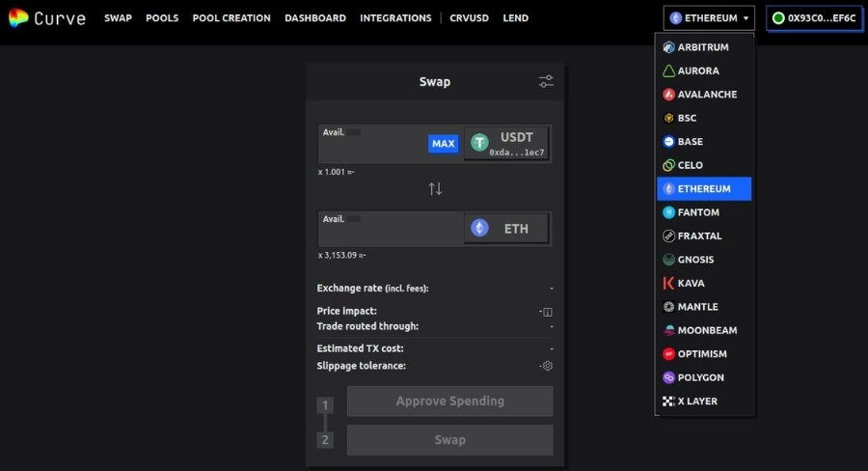Viewport: 868px width, 471px height.
Task: Click the ETH token diamond icon
Action: coord(479,228)
